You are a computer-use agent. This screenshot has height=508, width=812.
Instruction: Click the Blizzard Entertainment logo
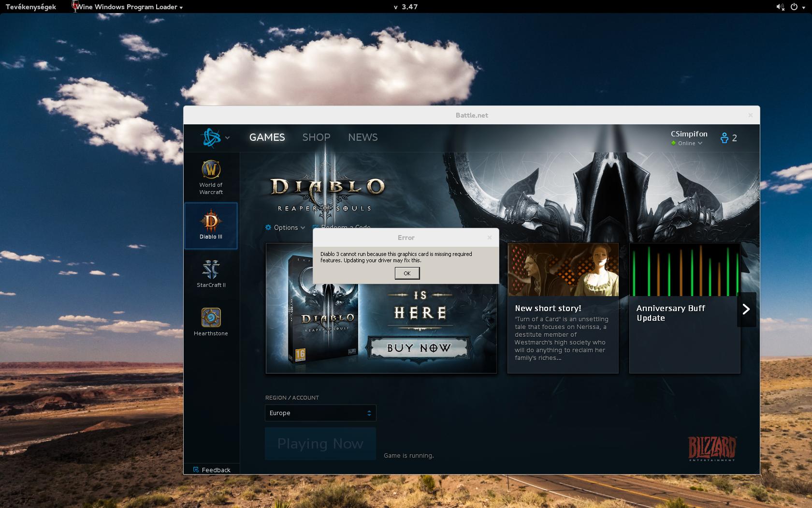point(712,448)
